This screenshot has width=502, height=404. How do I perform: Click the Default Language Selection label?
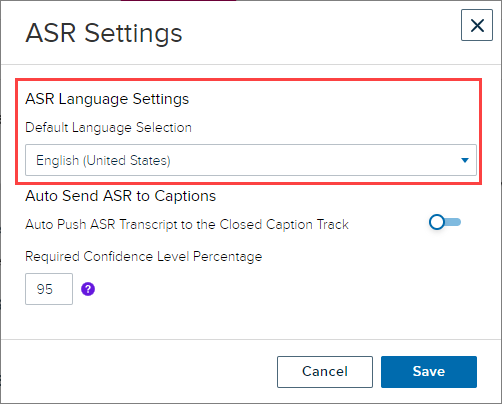108,128
